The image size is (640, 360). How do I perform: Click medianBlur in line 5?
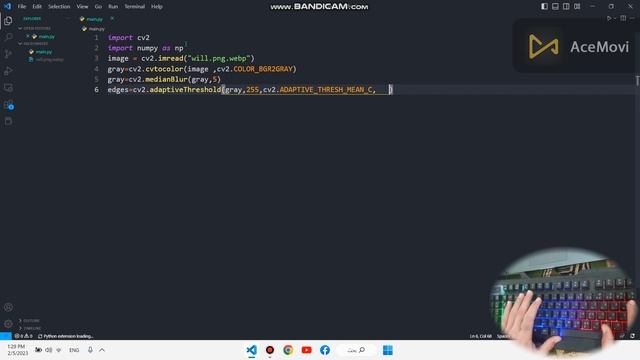coord(166,79)
